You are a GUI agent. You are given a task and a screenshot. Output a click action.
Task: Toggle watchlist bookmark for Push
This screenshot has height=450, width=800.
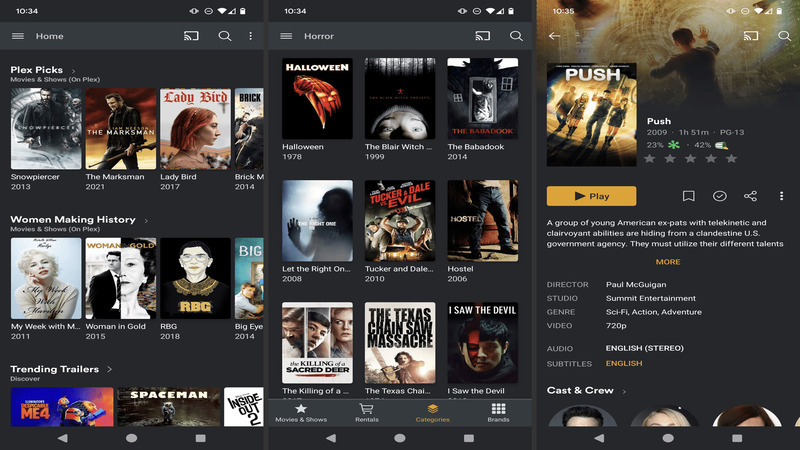689,196
